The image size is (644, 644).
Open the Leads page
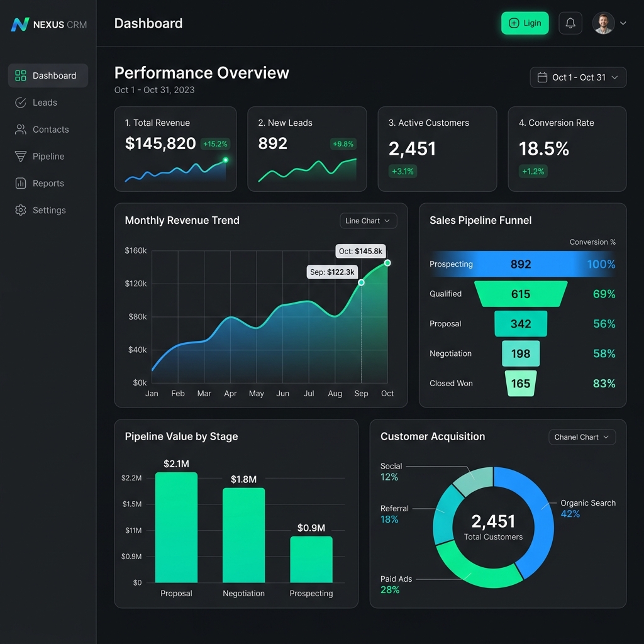[x=48, y=103]
